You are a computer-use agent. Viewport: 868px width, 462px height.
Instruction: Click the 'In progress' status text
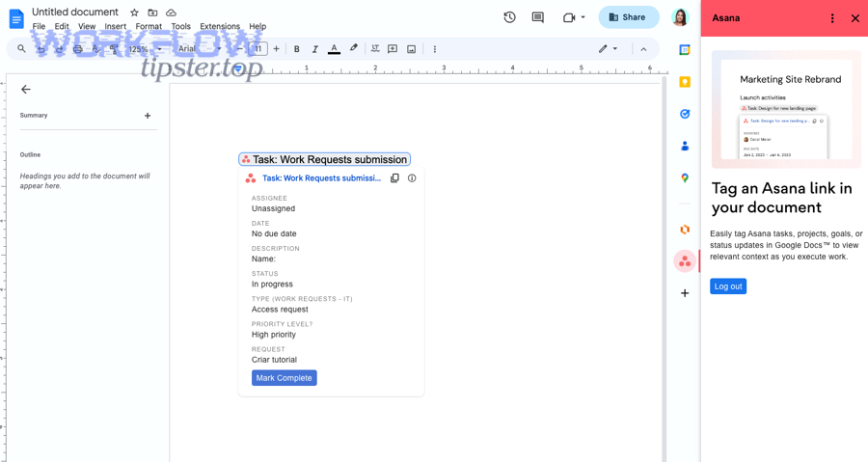[x=272, y=285]
